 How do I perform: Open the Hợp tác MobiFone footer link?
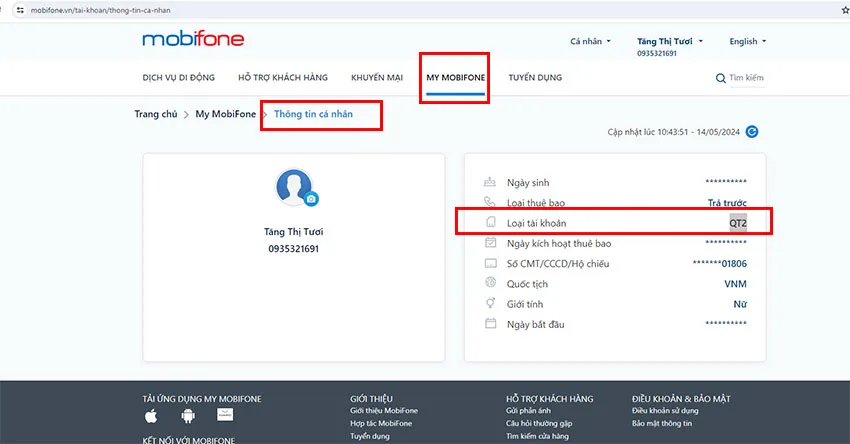point(381,423)
